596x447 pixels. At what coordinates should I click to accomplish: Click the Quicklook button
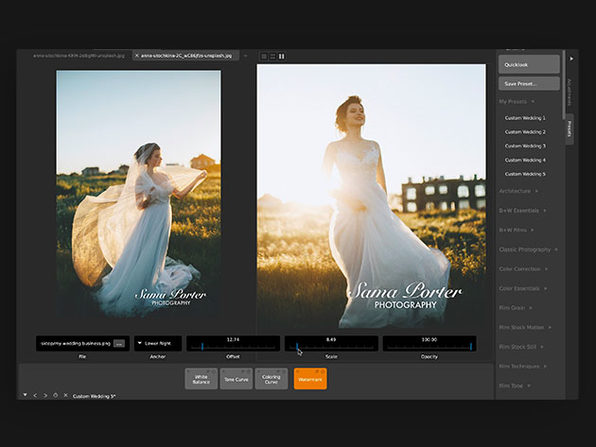click(529, 65)
